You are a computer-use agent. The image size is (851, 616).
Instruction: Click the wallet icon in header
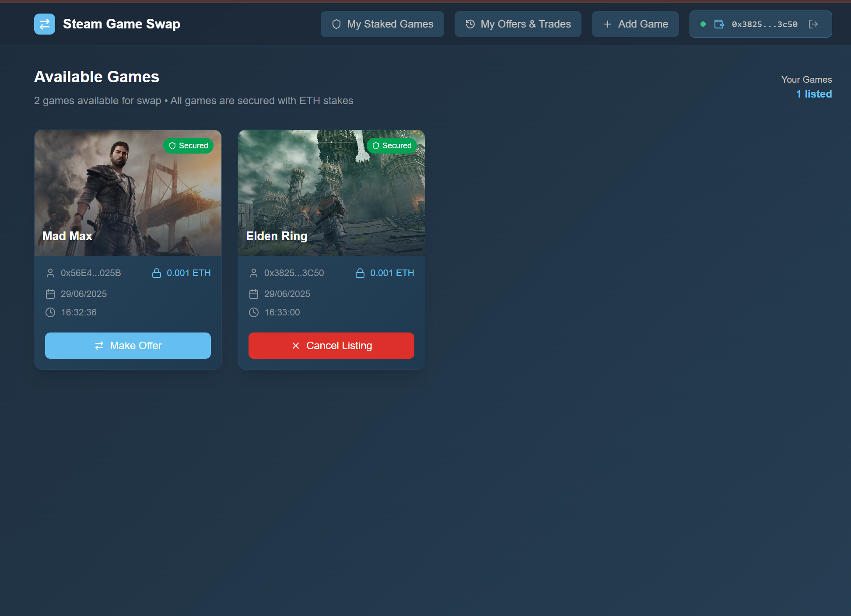[719, 24]
